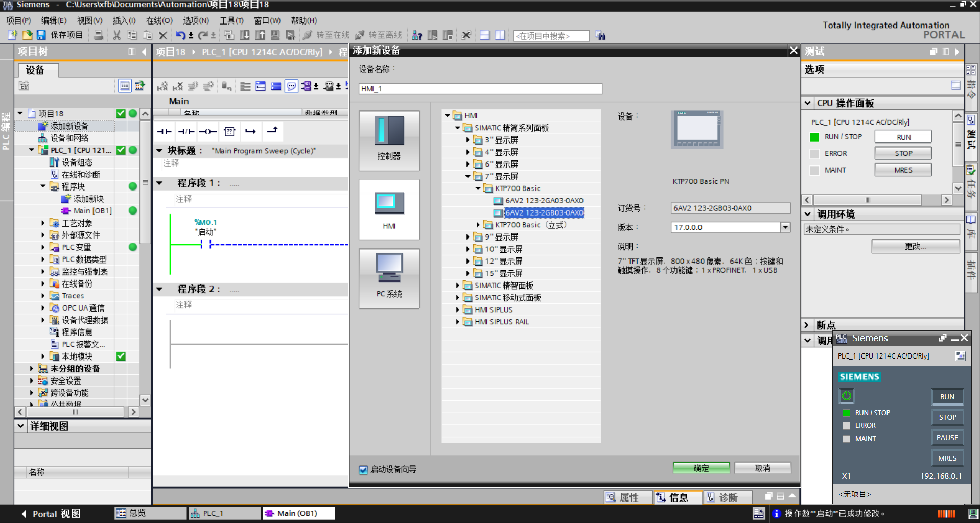
Task: Expand the 9" display folder
Action: 468,237
